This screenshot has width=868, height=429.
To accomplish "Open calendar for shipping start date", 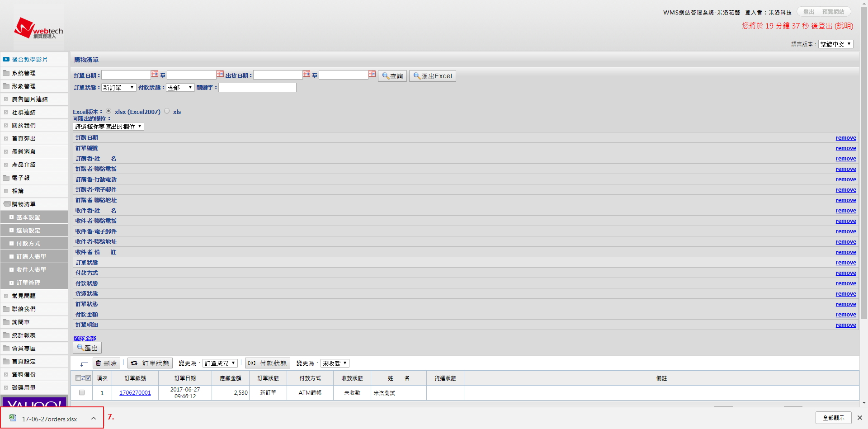I will point(307,74).
